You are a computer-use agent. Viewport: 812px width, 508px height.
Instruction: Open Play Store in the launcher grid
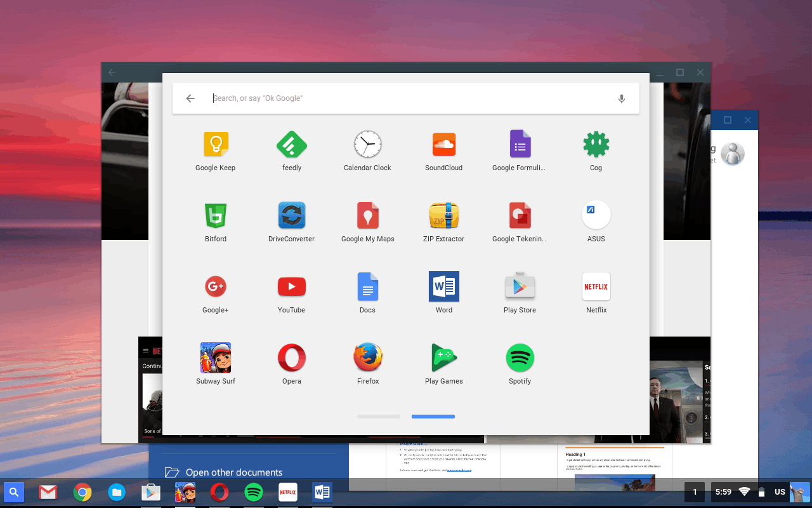[x=520, y=287]
